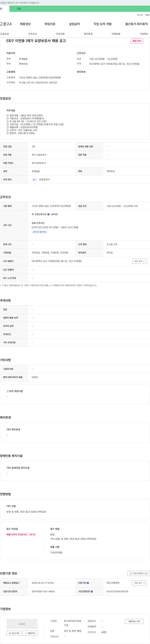Click the registration time 2025.06.25 17:49:04
The image size is (150, 644).
(x=43, y=583)
